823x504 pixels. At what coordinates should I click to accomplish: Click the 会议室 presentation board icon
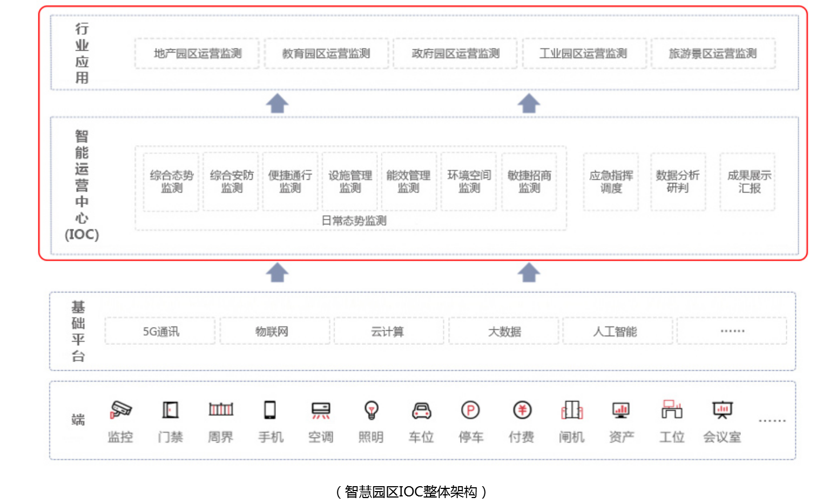tap(722, 410)
